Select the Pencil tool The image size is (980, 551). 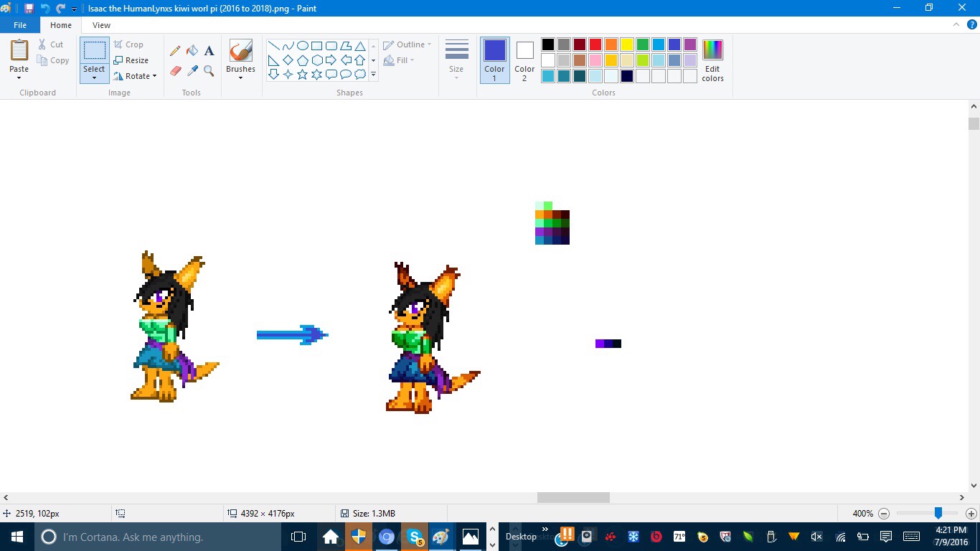coord(175,51)
